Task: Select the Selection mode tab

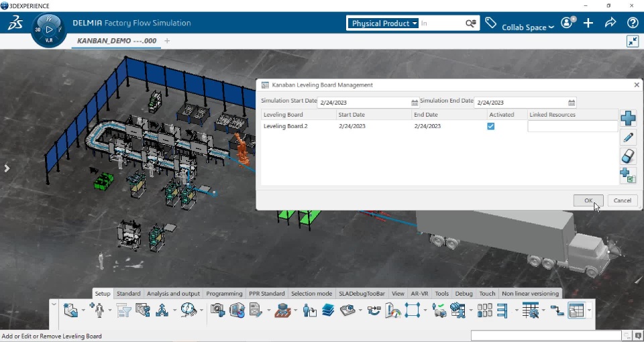Action: tap(311, 294)
